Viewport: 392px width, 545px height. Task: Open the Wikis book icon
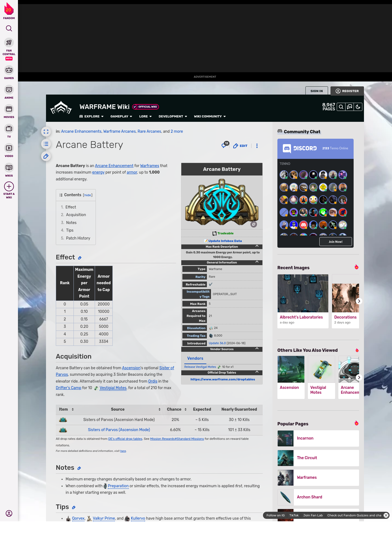9,168
